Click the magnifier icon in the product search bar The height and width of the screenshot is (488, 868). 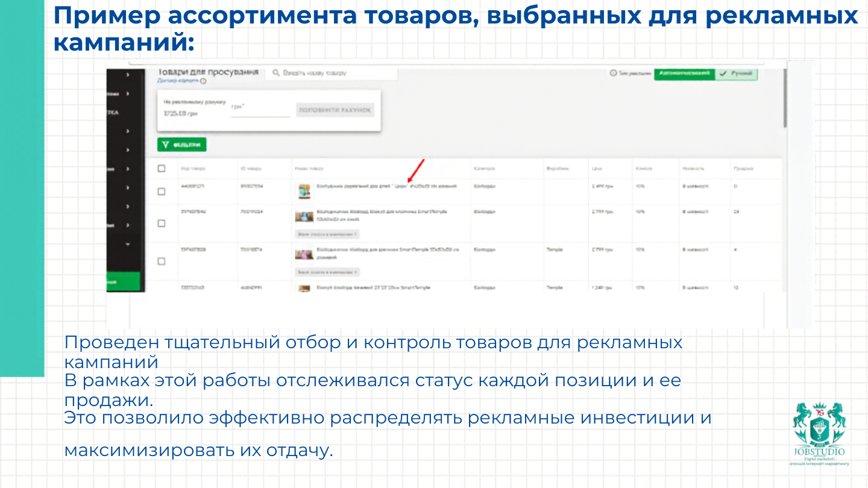click(x=275, y=74)
